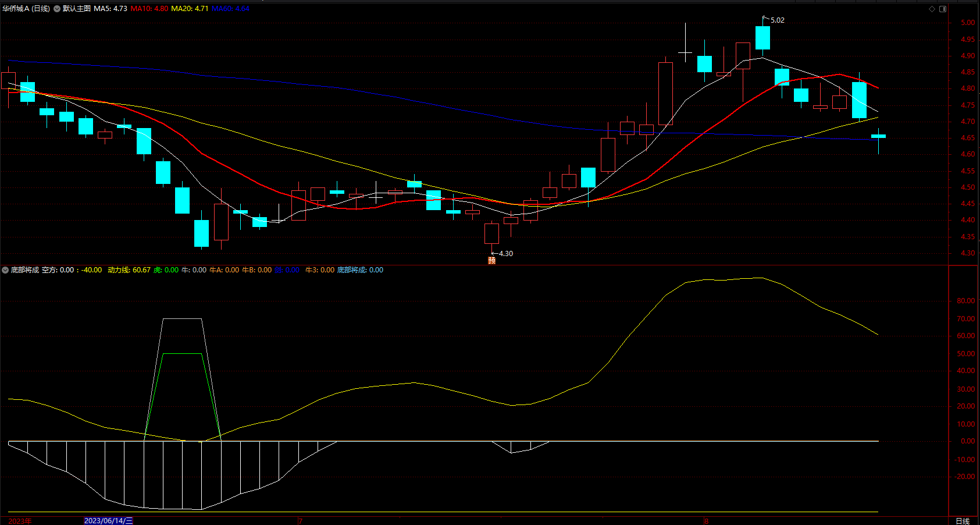
Task: Click the red MA10: 4.80 label
Action: (149, 9)
